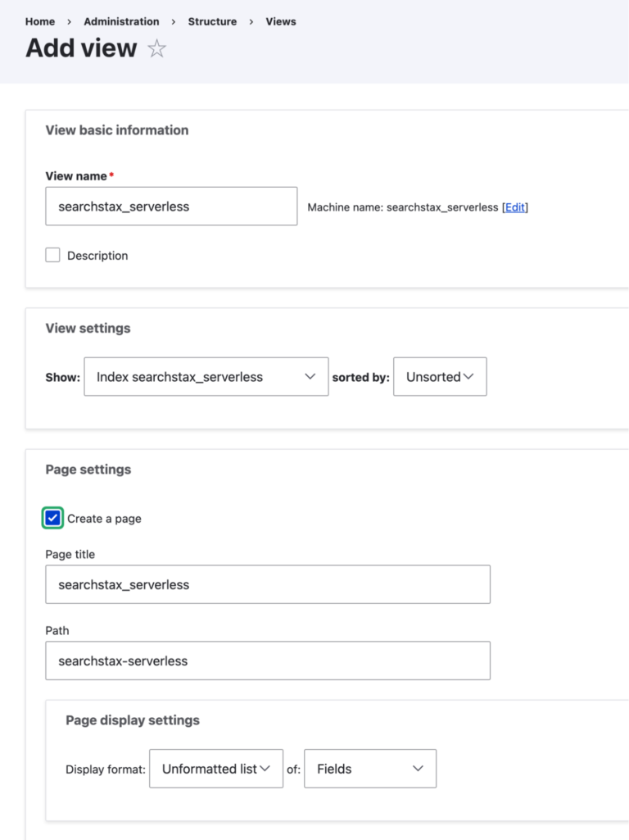
Task: Click the Edit machine name link
Action: point(515,207)
